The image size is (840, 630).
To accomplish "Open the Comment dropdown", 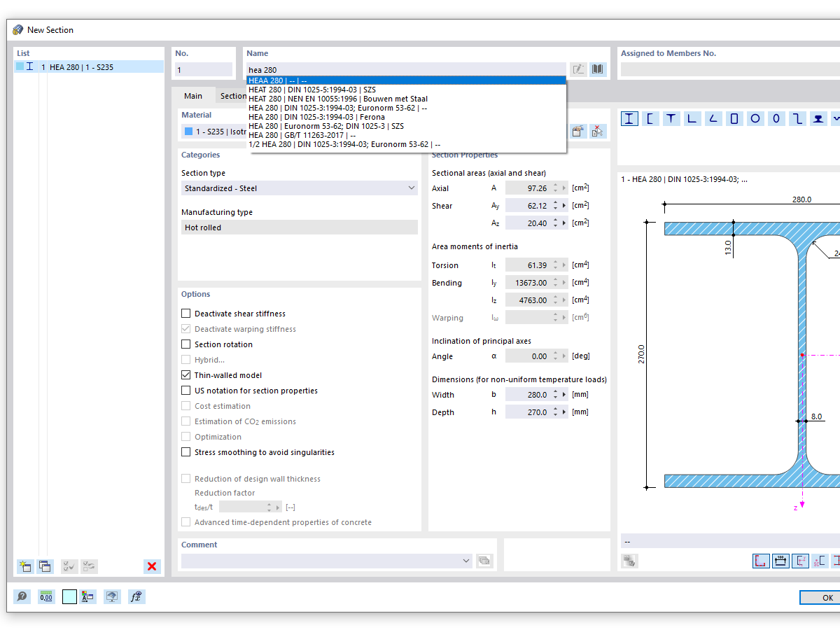I will (x=326, y=561).
